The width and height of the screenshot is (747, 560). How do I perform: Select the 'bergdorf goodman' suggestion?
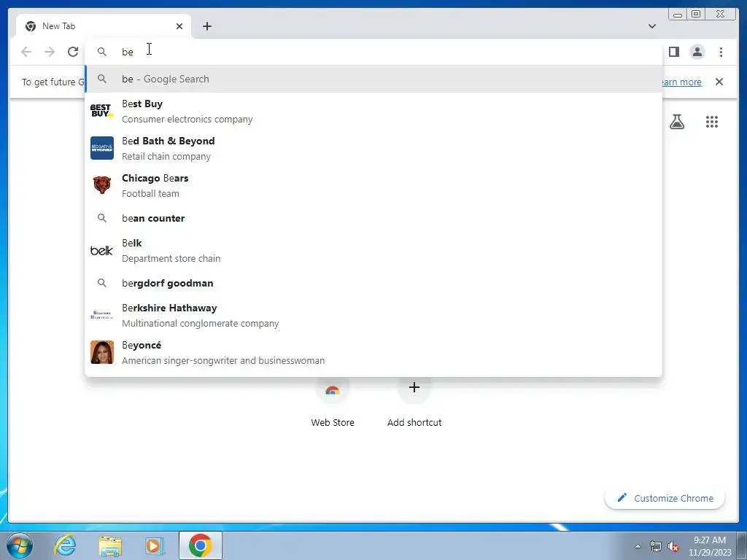[x=373, y=283]
